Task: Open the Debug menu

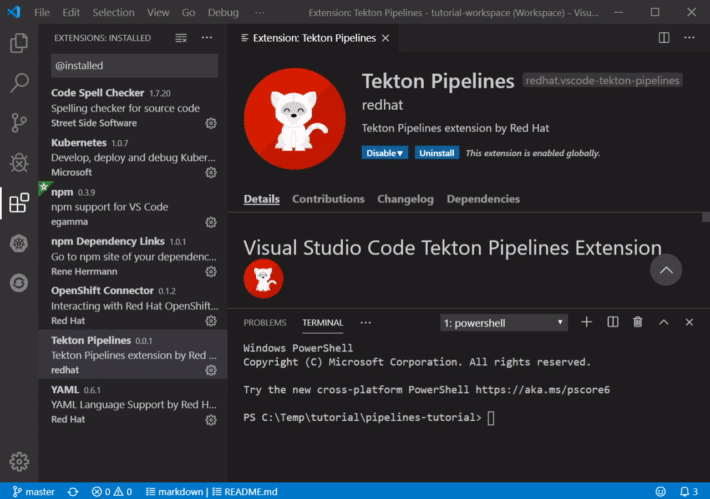Action: (223, 13)
